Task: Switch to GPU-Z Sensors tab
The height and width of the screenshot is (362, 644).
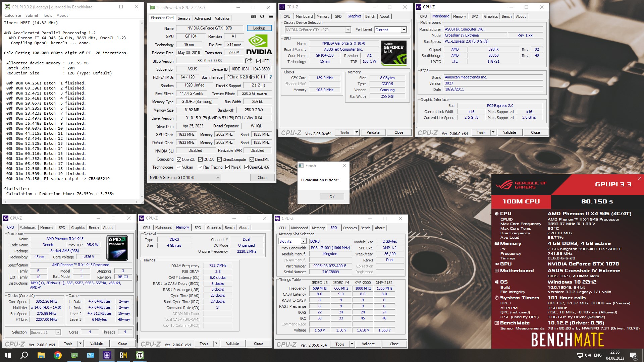Action: click(184, 18)
